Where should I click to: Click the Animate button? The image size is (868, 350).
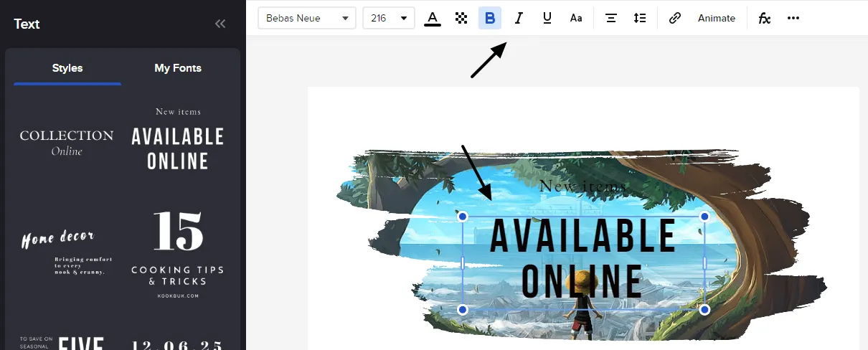[717, 18]
